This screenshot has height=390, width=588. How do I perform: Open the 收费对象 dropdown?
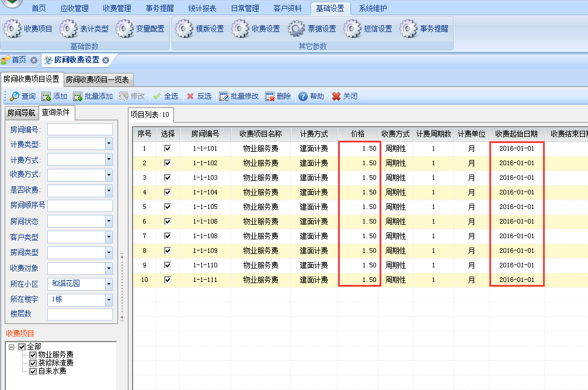click(109, 268)
